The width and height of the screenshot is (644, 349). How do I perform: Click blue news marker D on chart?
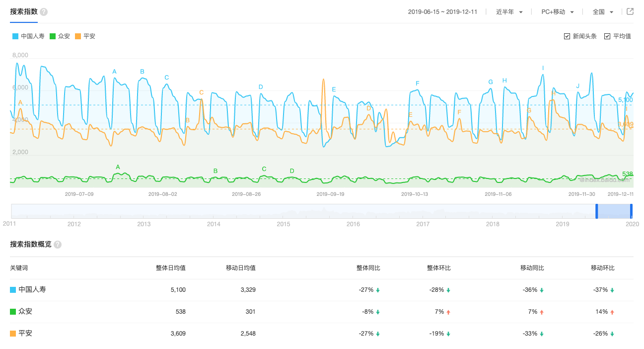(261, 87)
